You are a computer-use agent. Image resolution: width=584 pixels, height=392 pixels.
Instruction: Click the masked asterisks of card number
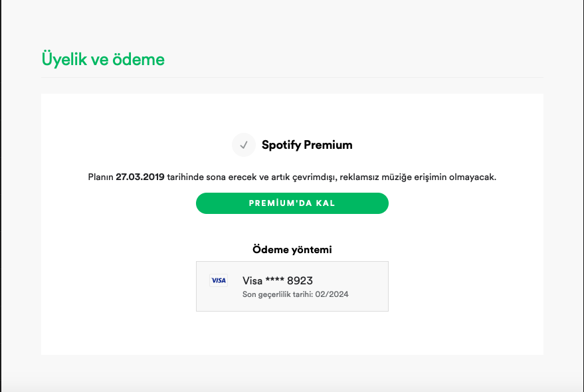274,280
